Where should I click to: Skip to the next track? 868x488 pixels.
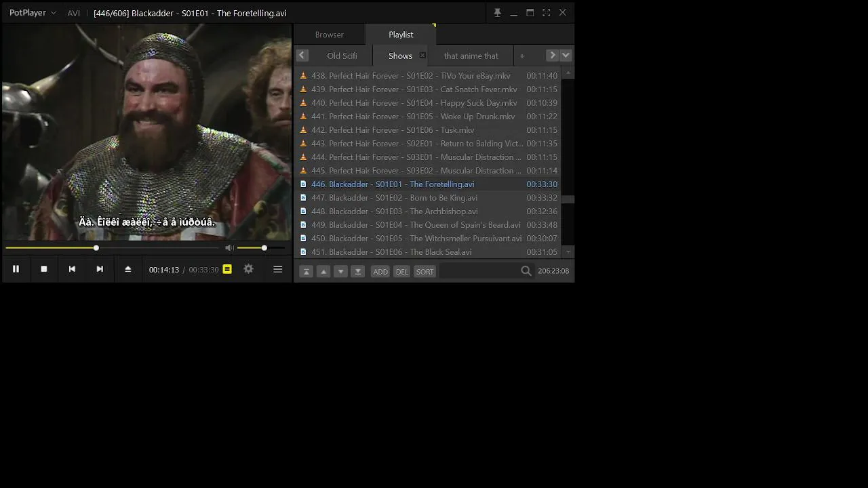[100, 269]
